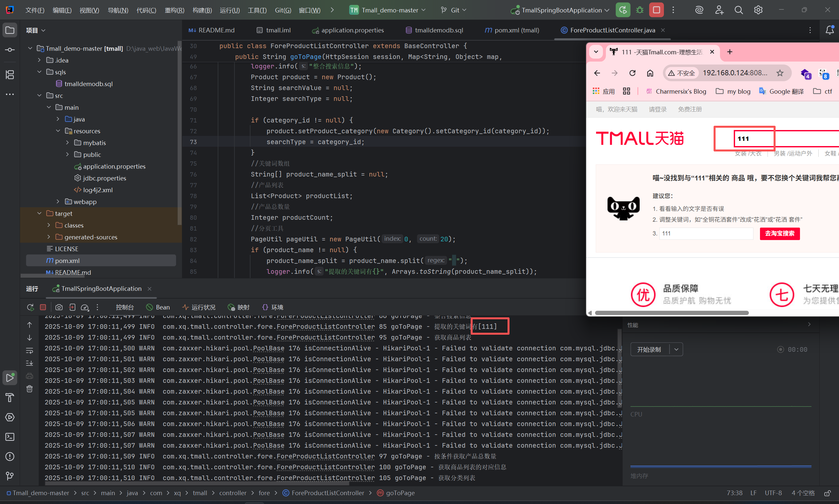Image resolution: width=839 pixels, height=504 pixels.
Task: Stop the running application with red square
Action: pos(656,10)
